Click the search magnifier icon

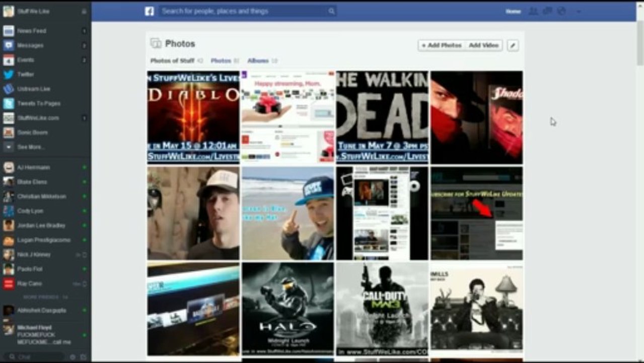(331, 11)
